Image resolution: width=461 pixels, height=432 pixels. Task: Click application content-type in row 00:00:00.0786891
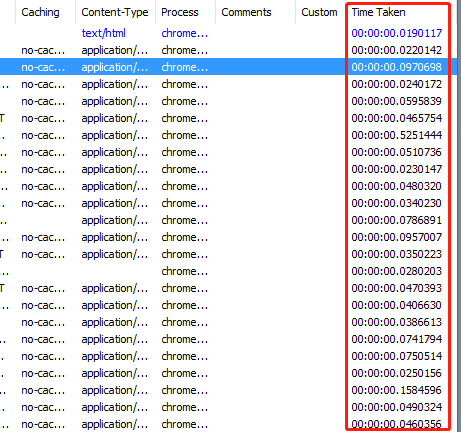tap(115, 220)
